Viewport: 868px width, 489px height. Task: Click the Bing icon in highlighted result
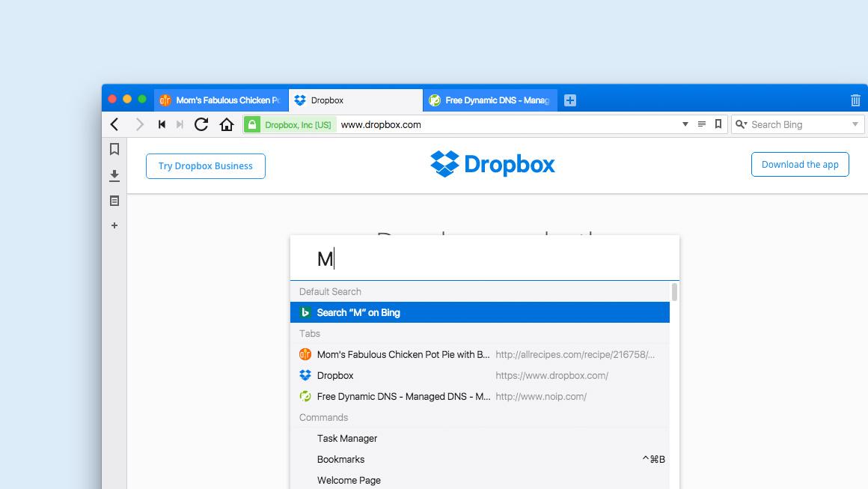305,312
